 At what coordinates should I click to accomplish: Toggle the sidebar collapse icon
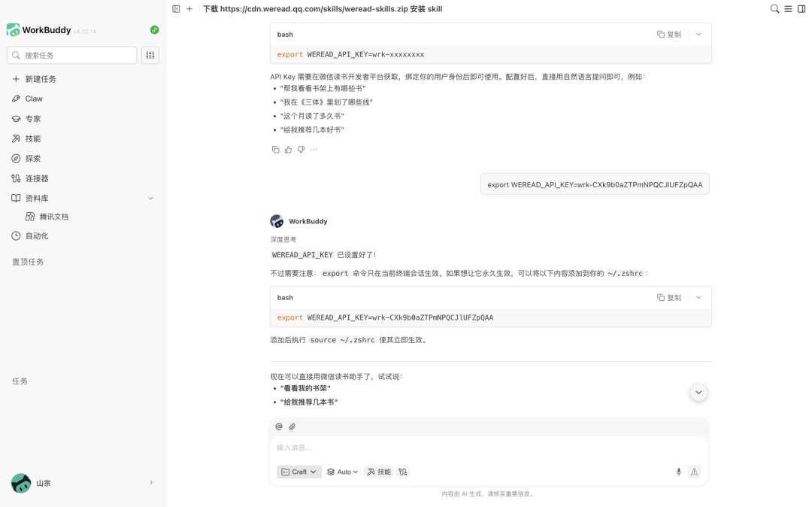tap(176, 9)
